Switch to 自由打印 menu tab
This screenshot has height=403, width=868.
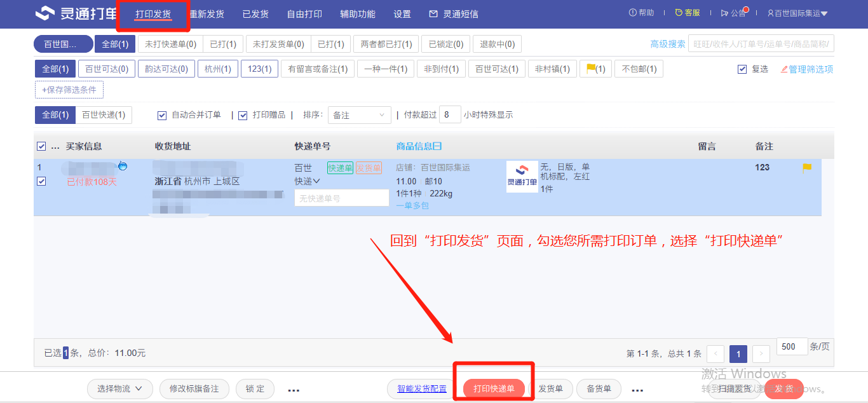[x=304, y=14]
